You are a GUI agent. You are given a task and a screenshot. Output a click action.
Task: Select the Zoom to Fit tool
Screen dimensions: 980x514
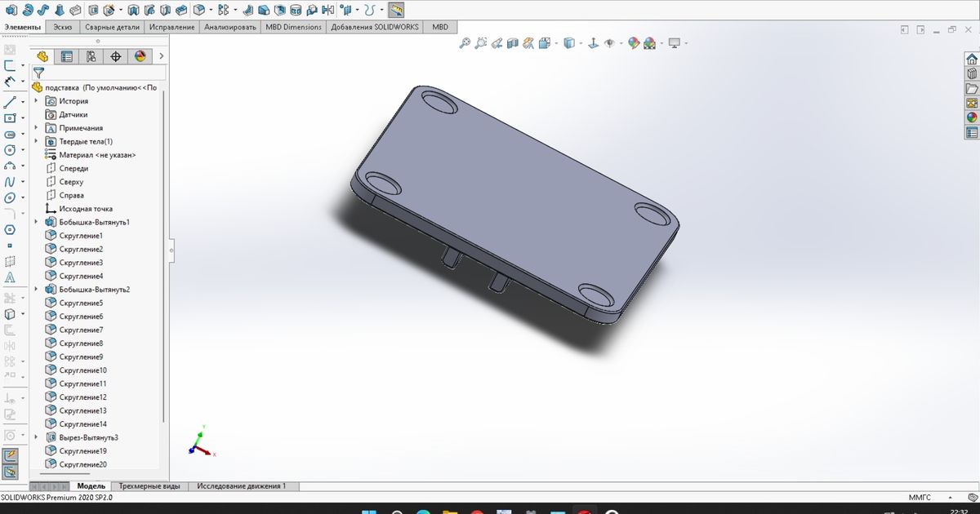[464, 43]
